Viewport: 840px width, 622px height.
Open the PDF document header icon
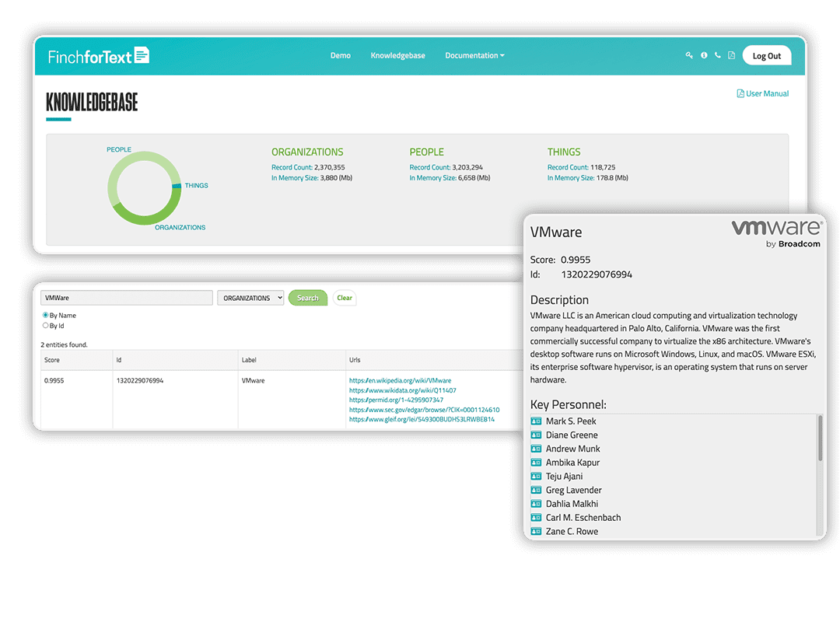pos(731,55)
